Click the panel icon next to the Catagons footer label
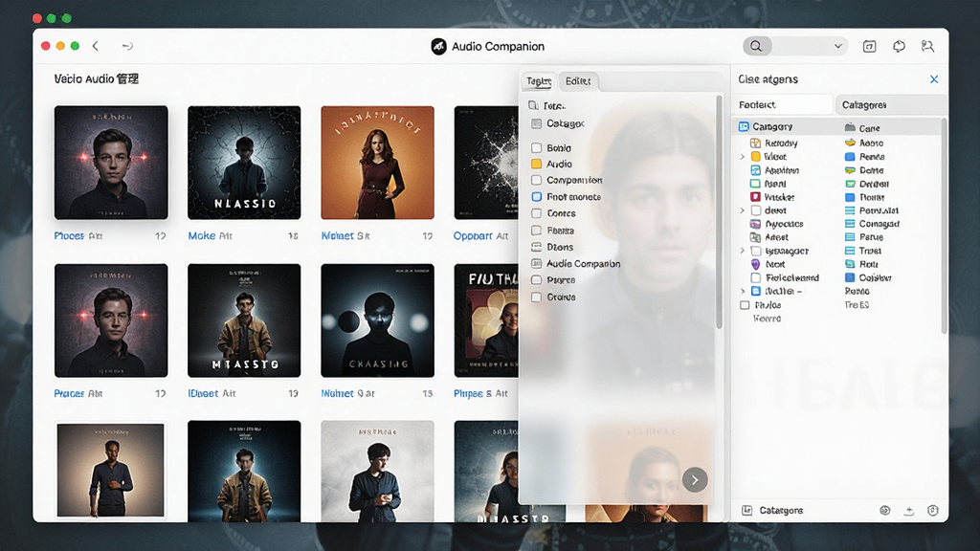Image resolution: width=980 pixels, height=551 pixels. pyautogui.click(x=746, y=511)
